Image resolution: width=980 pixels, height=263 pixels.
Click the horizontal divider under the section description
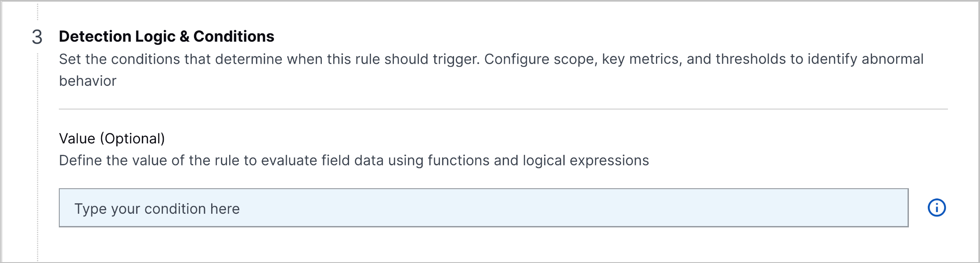coord(503,109)
